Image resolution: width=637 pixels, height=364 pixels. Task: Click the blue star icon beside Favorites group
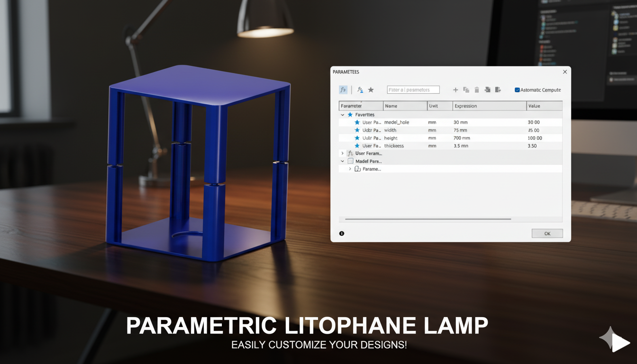(350, 115)
